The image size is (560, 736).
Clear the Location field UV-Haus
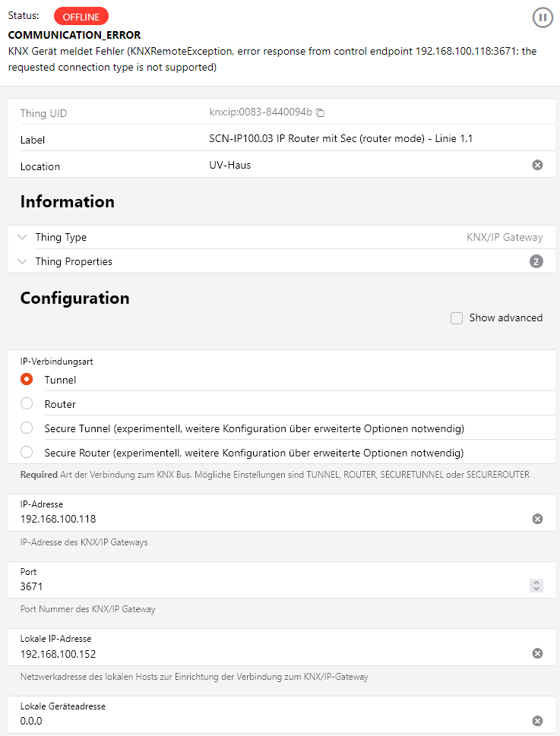point(537,165)
